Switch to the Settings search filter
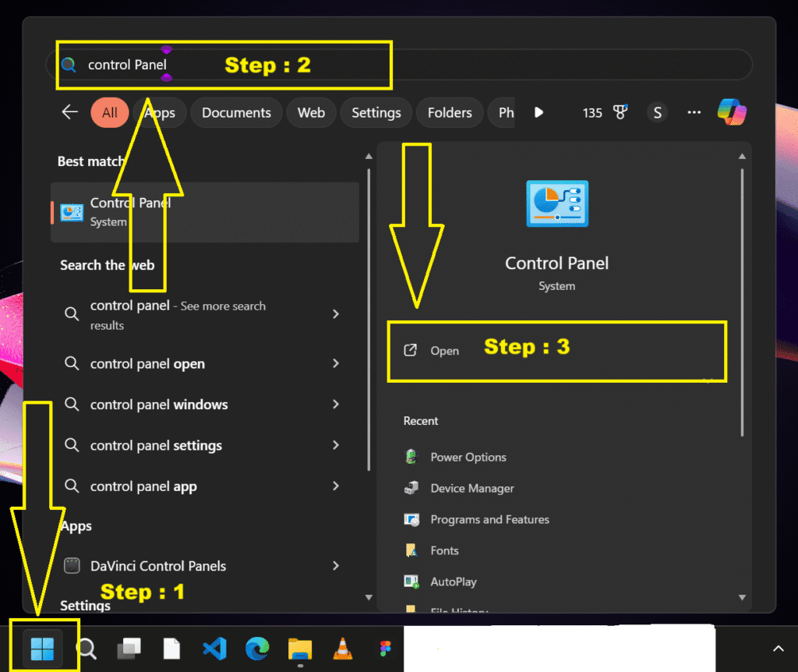The height and width of the screenshot is (672, 798). (376, 112)
